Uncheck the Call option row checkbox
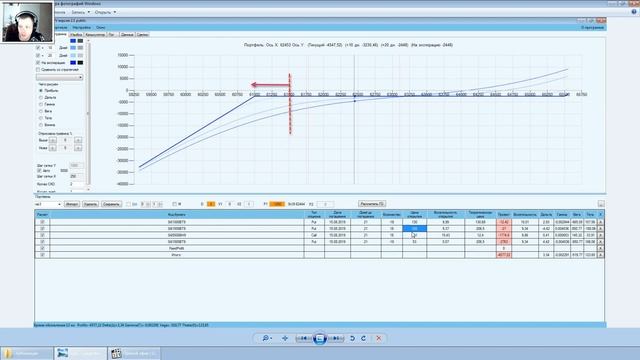Image resolution: width=640 pixels, height=360 pixels. pyautogui.click(x=42, y=235)
